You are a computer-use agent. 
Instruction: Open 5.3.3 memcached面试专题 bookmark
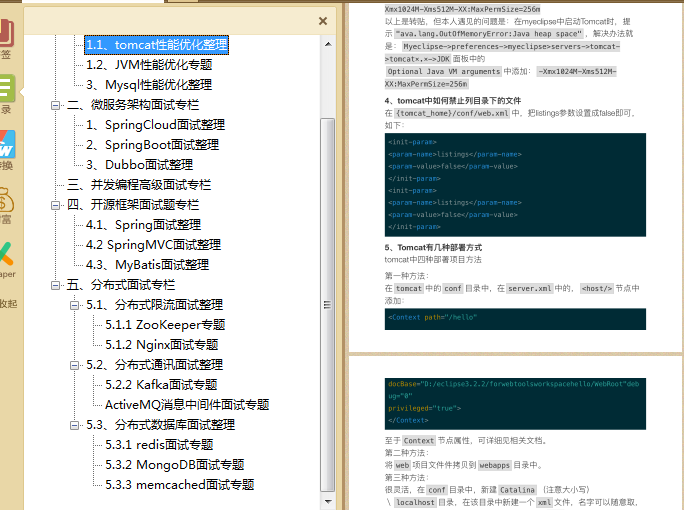180,485
